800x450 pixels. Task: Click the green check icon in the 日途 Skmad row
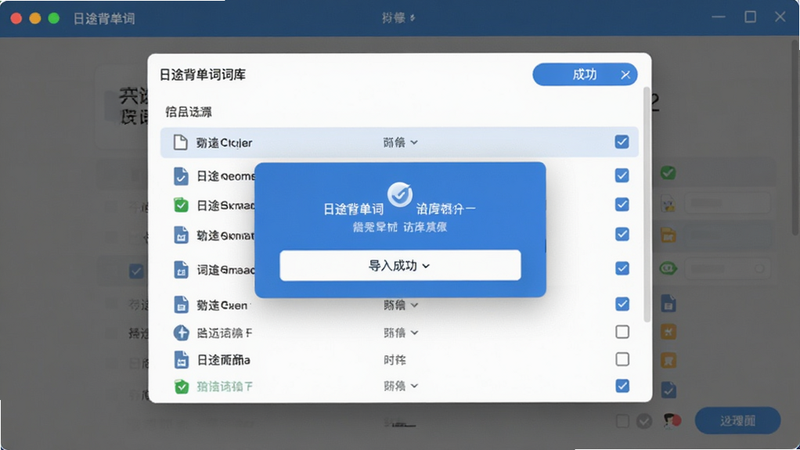pyautogui.click(x=181, y=205)
